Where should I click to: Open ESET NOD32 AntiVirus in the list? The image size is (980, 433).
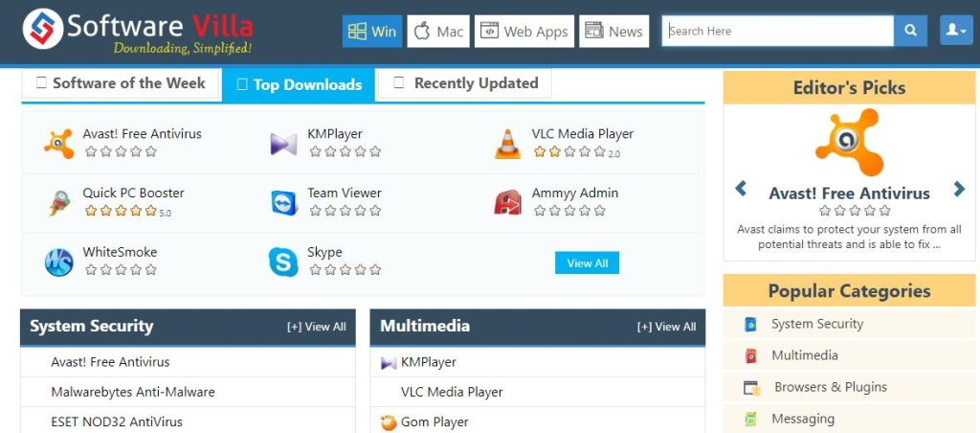point(116,422)
